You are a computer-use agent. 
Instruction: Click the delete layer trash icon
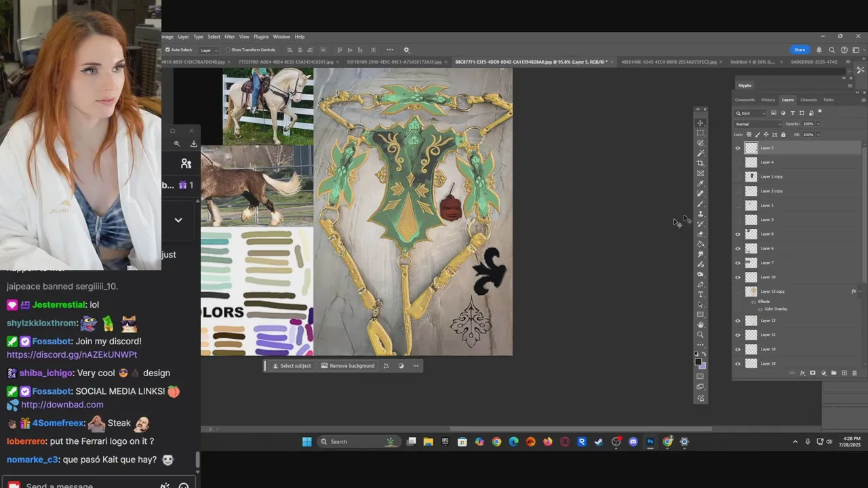click(854, 373)
